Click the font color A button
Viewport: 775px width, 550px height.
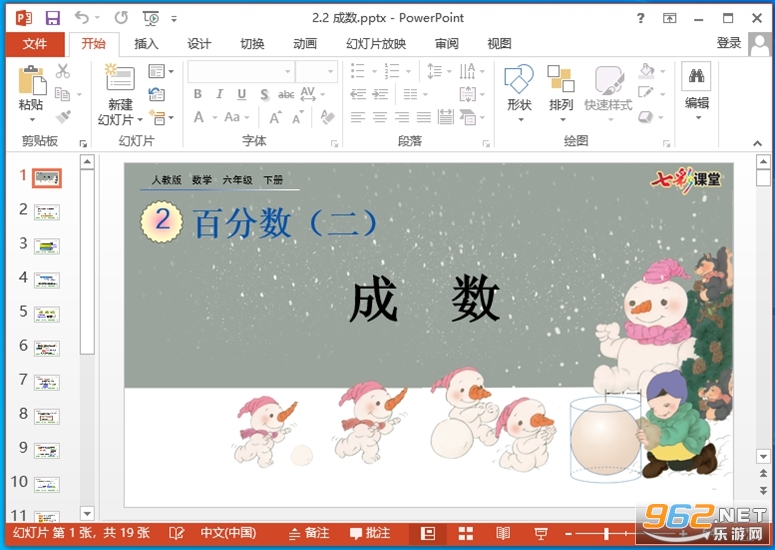tap(199, 117)
